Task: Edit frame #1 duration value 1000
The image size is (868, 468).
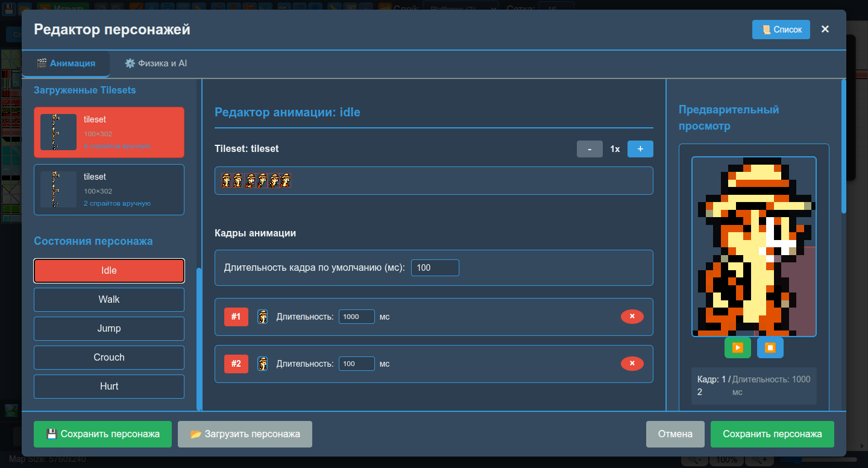Action: tap(357, 317)
